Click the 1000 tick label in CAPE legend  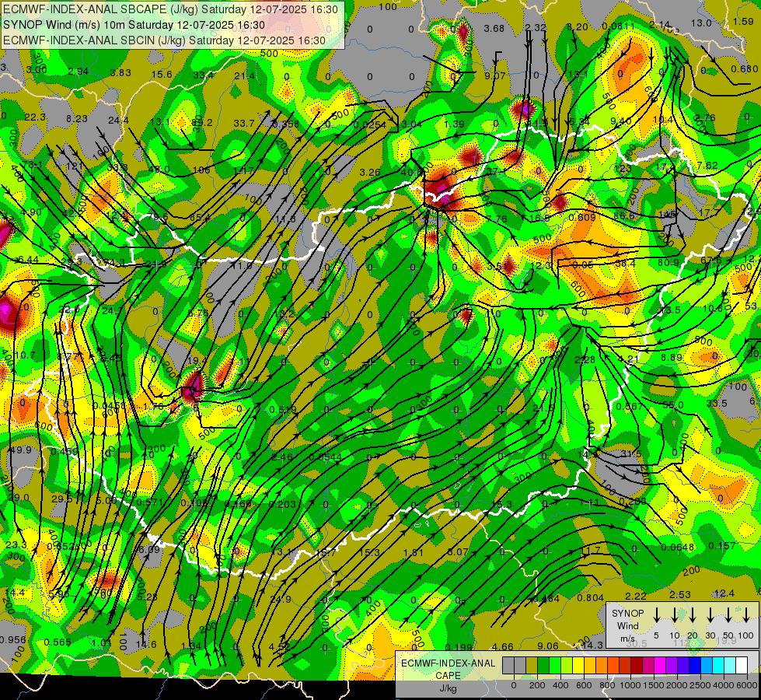click(x=630, y=685)
